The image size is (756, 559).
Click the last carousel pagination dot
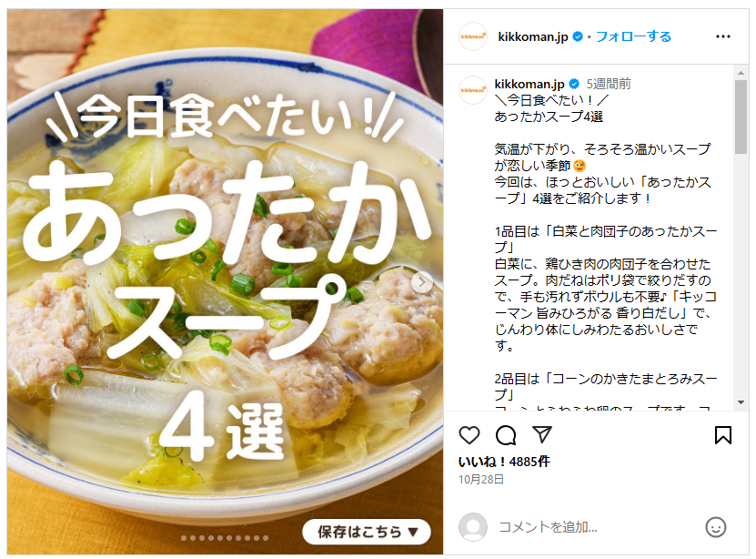coord(266,538)
